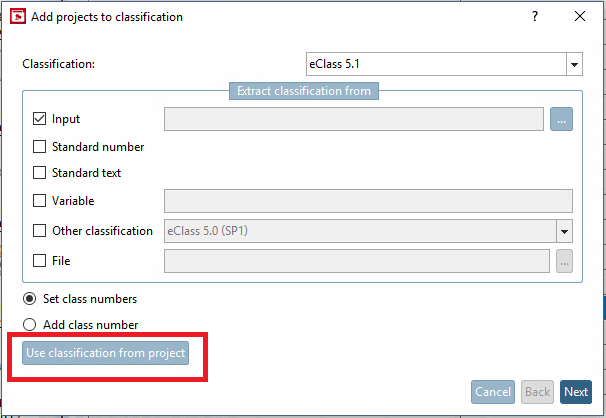Open help with the question mark button

coord(535,16)
